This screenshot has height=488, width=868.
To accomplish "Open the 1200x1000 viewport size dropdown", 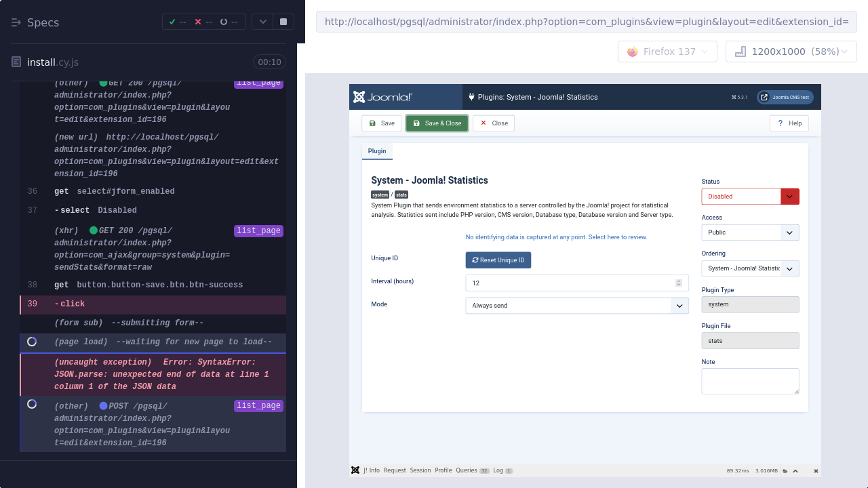I will coord(791,52).
